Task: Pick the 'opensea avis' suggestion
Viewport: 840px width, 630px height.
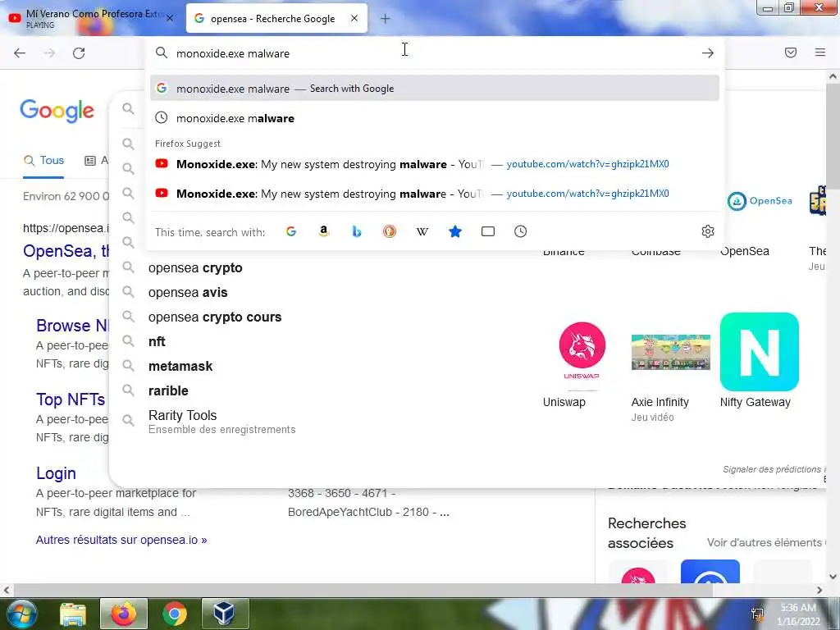Action: pyautogui.click(x=188, y=293)
